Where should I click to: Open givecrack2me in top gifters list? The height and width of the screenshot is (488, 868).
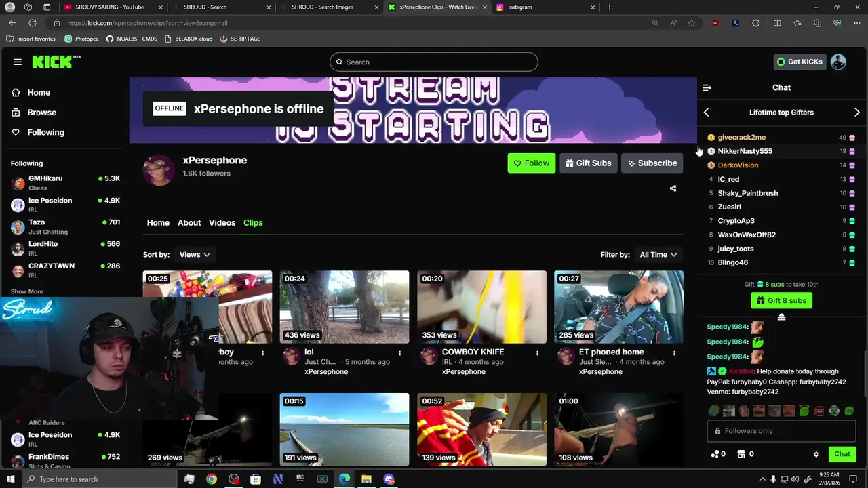[x=741, y=138]
